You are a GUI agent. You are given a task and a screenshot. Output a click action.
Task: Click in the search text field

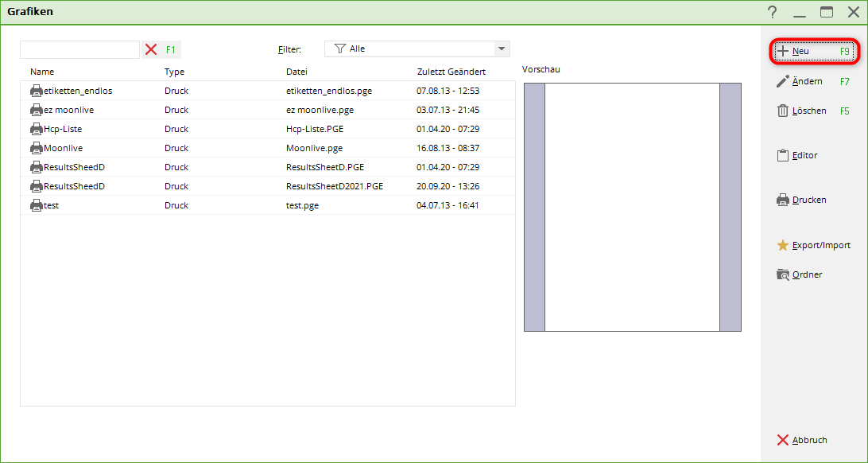click(x=79, y=49)
